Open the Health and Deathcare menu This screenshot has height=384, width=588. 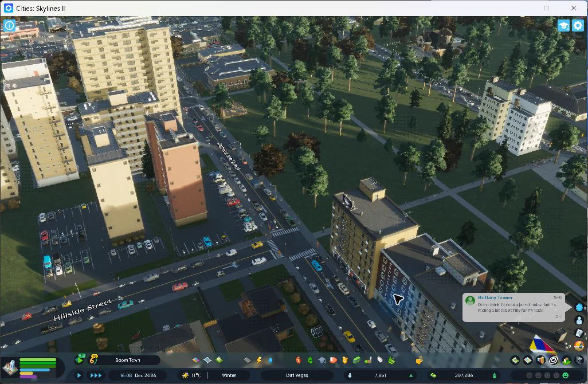pos(299,360)
